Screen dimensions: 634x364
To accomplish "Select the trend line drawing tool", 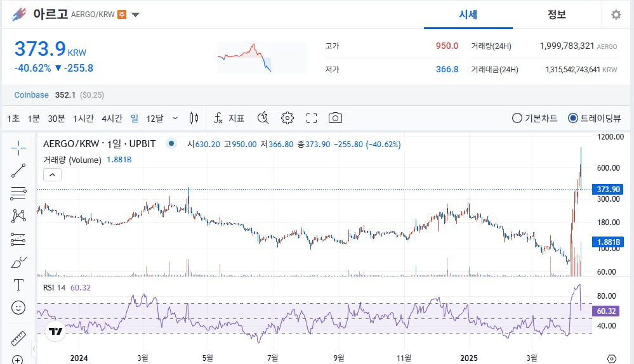I will tap(18, 171).
